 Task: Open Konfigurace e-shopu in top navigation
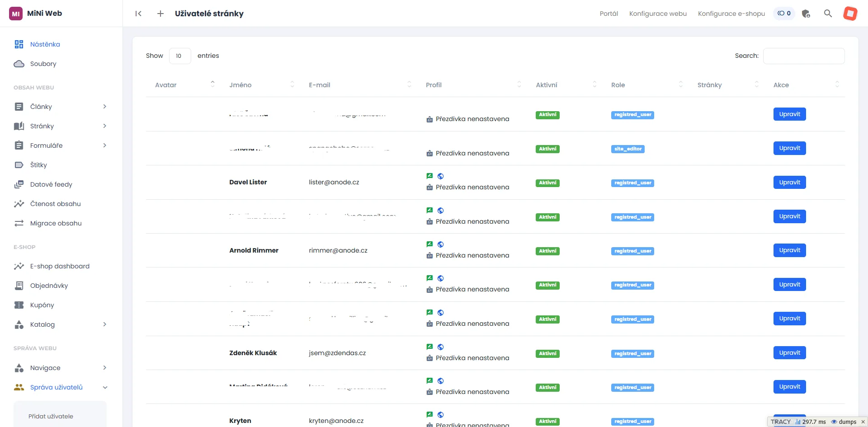731,14
